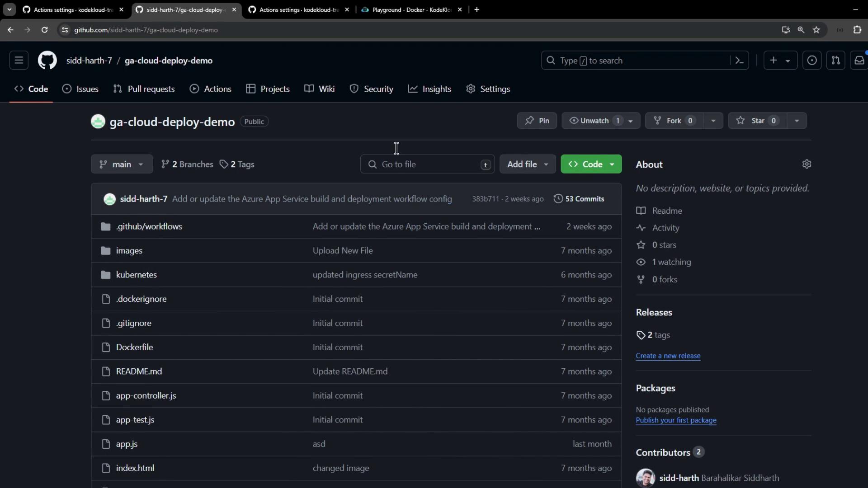
Task: Star the ga-cloud-deploy-demo repository
Action: tap(758, 121)
